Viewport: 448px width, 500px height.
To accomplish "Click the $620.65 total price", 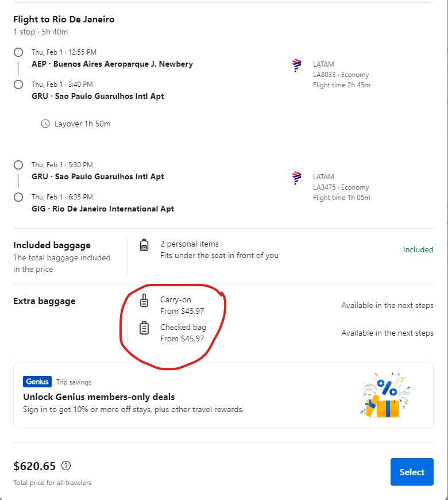I will (x=34, y=466).
